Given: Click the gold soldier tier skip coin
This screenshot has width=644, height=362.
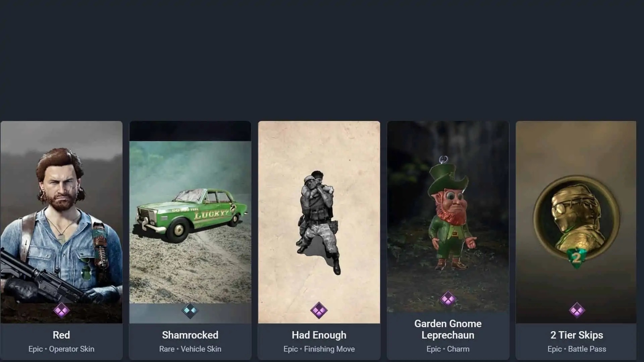Looking at the screenshot, I should pos(576,219).
